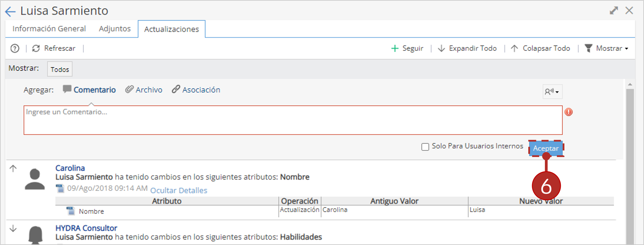Focus the Ingrese un Comentario field
Screen dimensions: 644x245
(293, 120)
